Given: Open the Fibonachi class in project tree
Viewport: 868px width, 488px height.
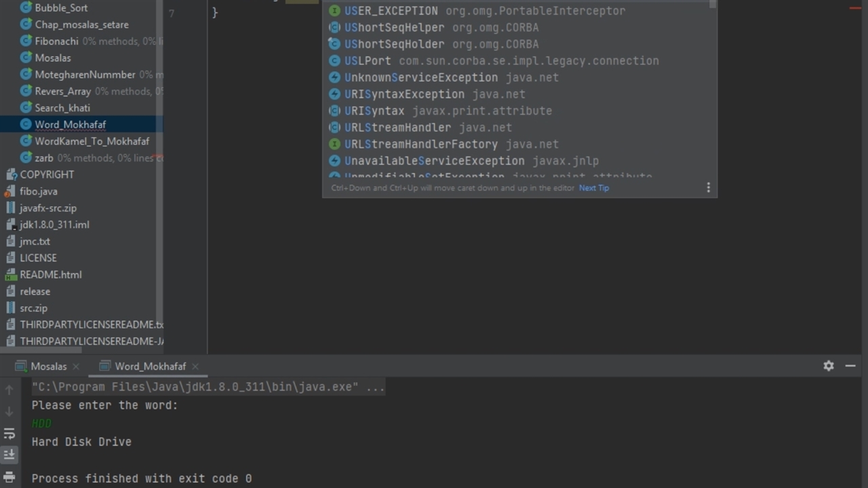Looking at the screenshot, I should 56,41.
